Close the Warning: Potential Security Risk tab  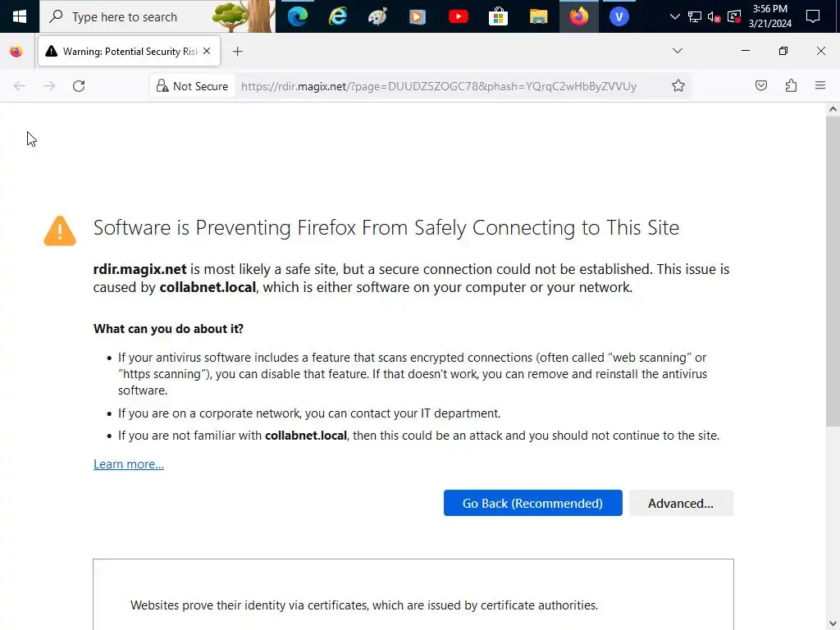pos(207,52)
